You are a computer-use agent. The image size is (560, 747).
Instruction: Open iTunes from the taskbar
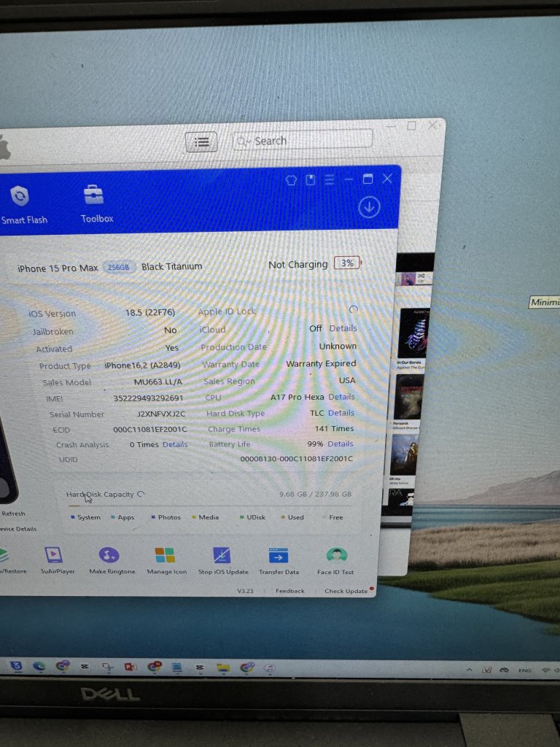pos(270,668)
